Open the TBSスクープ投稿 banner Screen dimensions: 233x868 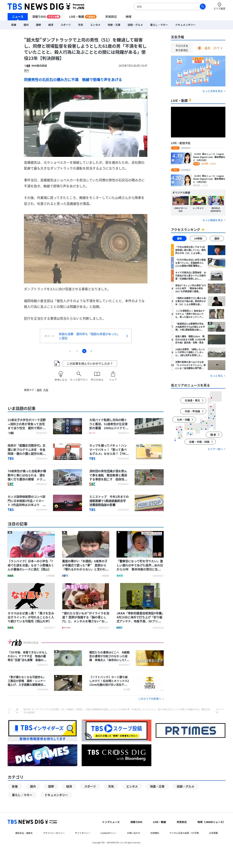[x=116, y=731]
